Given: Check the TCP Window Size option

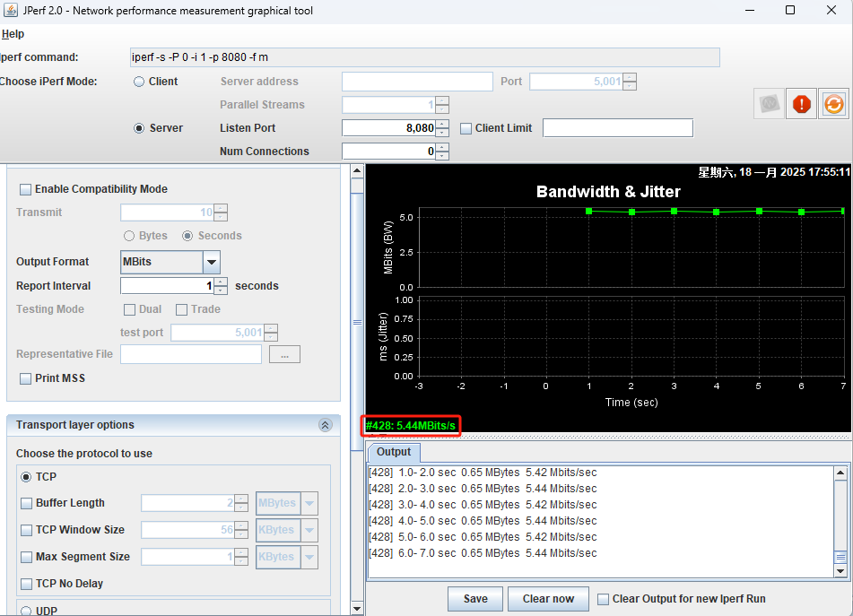Looking at the screenshot, I should click(27, 530).
